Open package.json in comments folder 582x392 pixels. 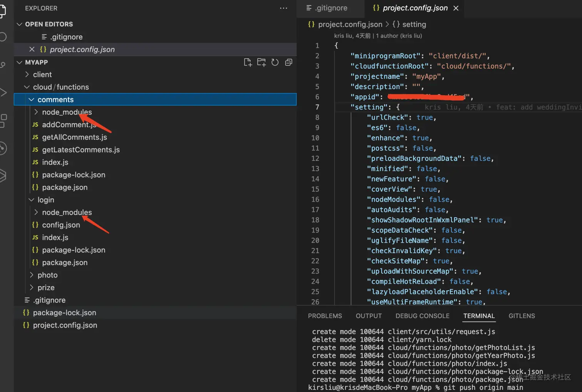tap(65, 187)
